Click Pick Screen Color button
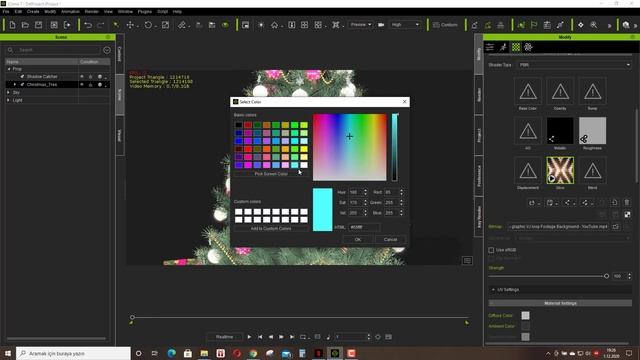This screenshot has width=640, height=360. (x=271, y=174)
